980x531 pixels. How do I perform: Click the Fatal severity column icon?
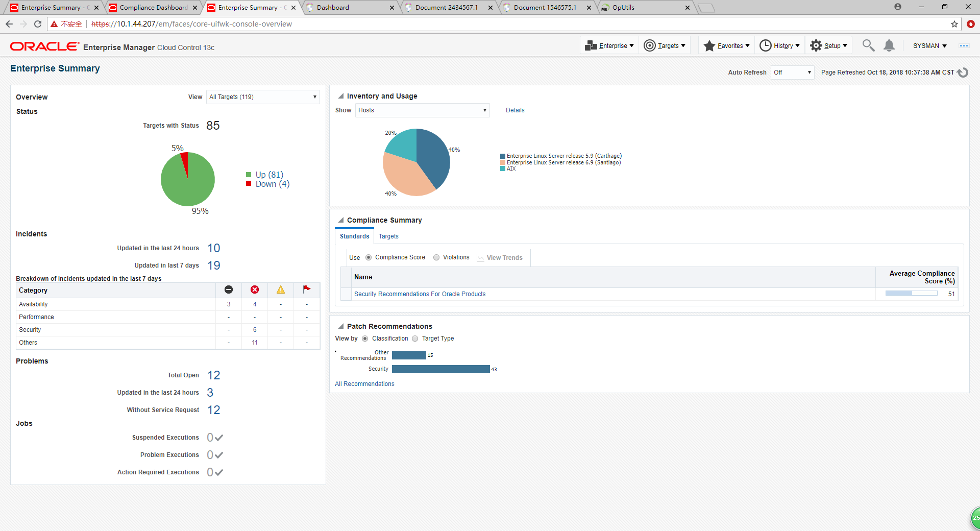[x=229, y=290]
